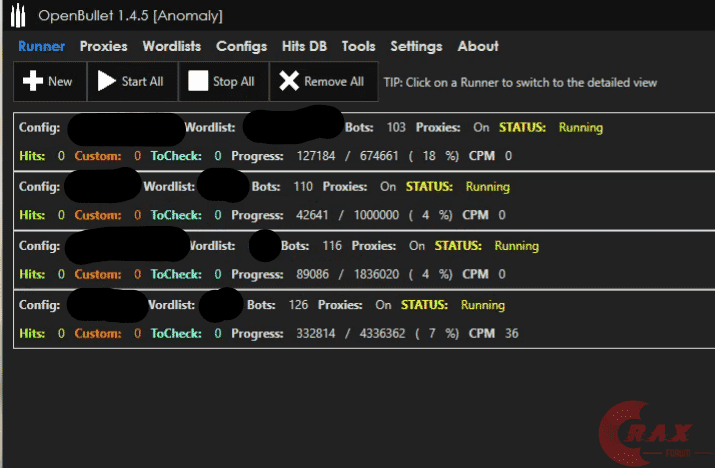Image resolution: width=715 pixels, height=468 pixels.
Task: Click the progress count 332814
Action: pos(316,333)
